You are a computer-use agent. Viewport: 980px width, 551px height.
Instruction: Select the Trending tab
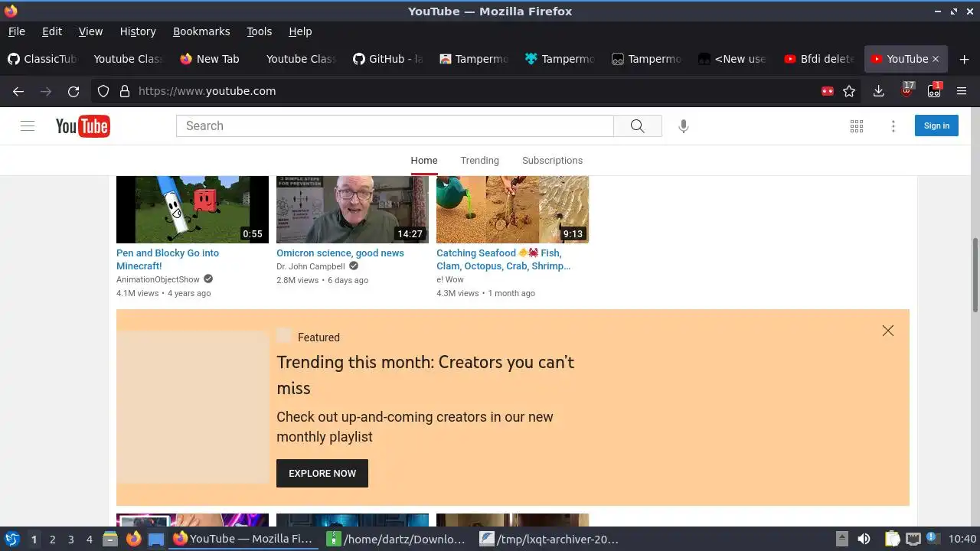(479, 160)
